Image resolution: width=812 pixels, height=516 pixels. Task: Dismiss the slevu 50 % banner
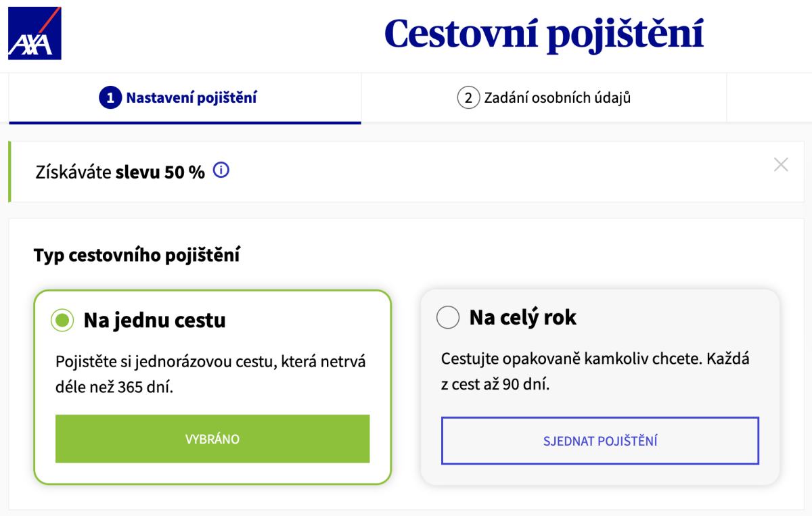pyautogui.click(x=781, y=164)
